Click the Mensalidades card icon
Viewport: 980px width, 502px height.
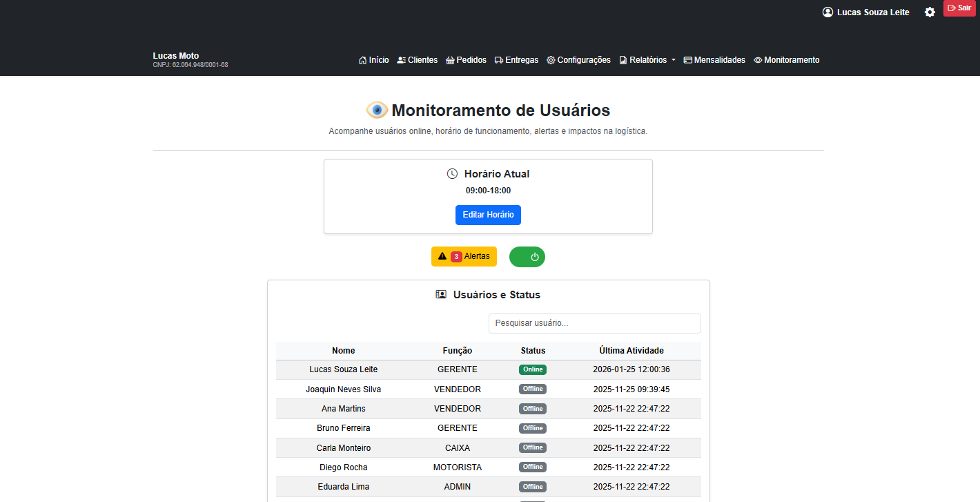tap(687, 60)
